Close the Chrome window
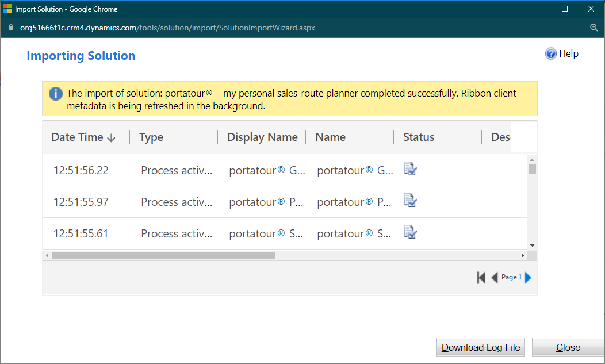The height and width of the screenshot is (364, 605). tap(591, 9)
